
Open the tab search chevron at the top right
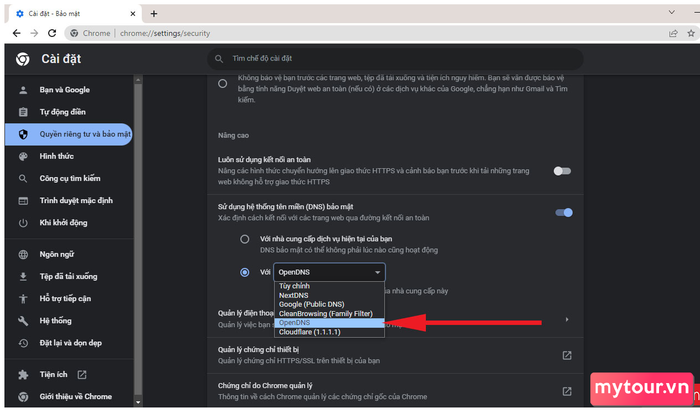tap(671, 13)
